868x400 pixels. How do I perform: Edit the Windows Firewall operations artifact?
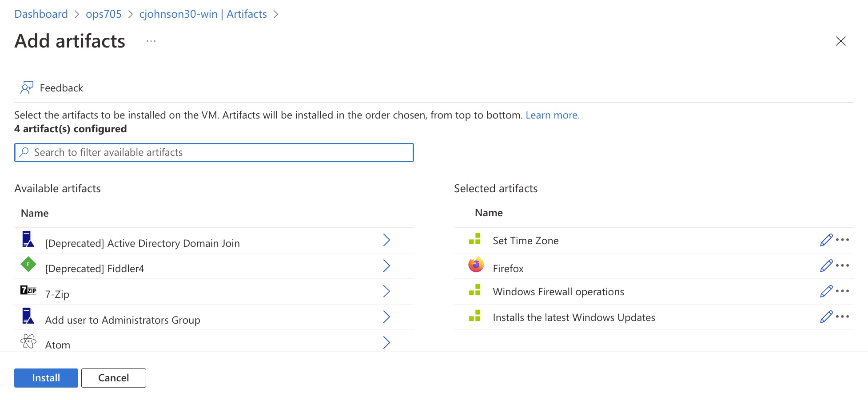[x=825, y=291]
